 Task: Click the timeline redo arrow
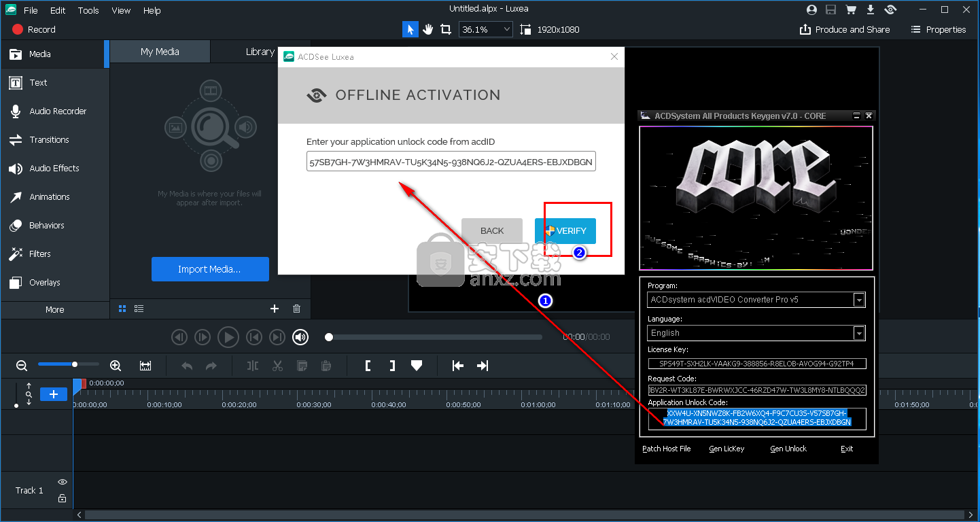(x=211, y=366)
